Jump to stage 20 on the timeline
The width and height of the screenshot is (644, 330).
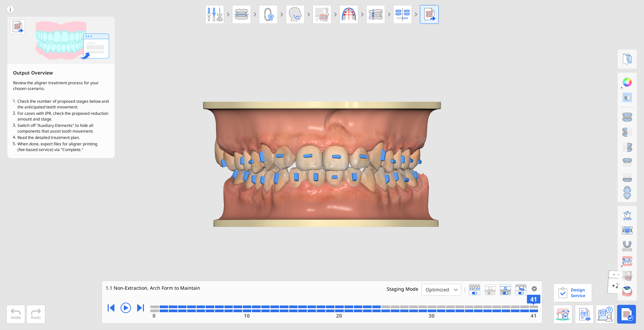coord(339,309)
